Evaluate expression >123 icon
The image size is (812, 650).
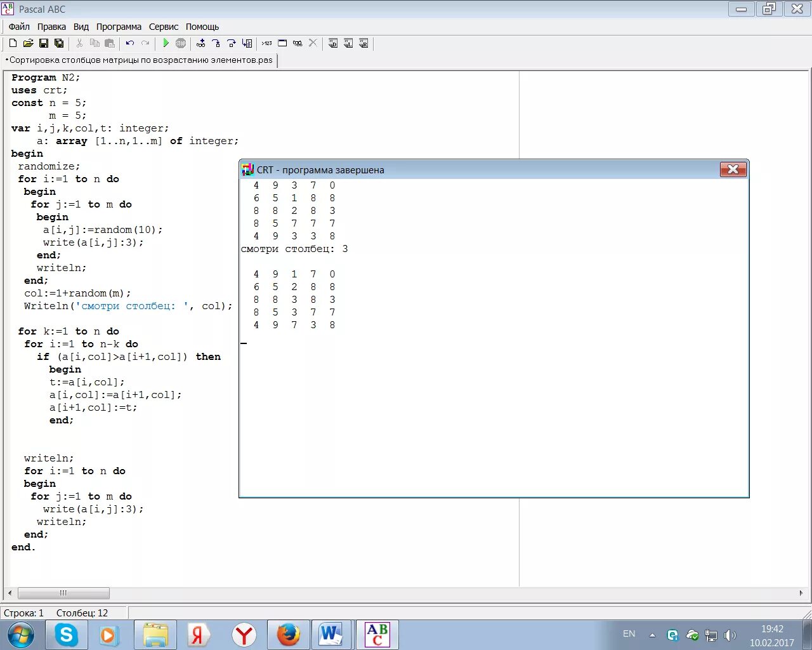point(267,43)
